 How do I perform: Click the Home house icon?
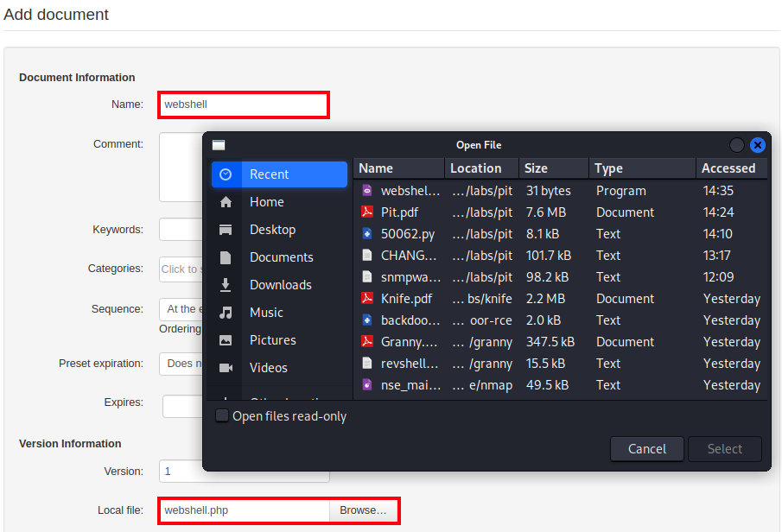[226, 202]
